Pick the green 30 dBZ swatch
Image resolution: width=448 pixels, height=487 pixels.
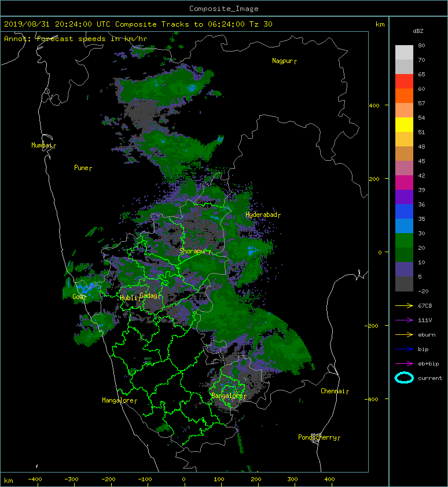(x=404, y=240)
